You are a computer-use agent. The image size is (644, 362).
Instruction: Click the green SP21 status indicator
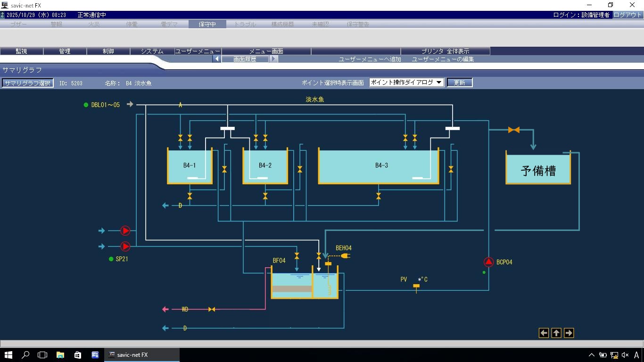(111, 259)
